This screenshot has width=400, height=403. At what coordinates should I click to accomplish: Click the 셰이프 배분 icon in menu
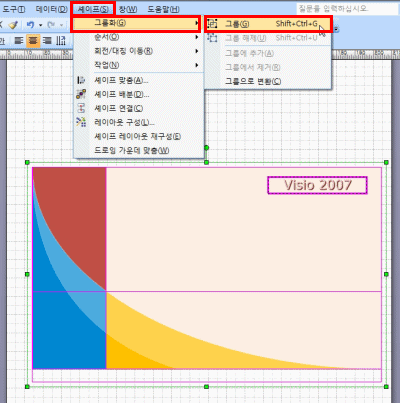(81, 94)
